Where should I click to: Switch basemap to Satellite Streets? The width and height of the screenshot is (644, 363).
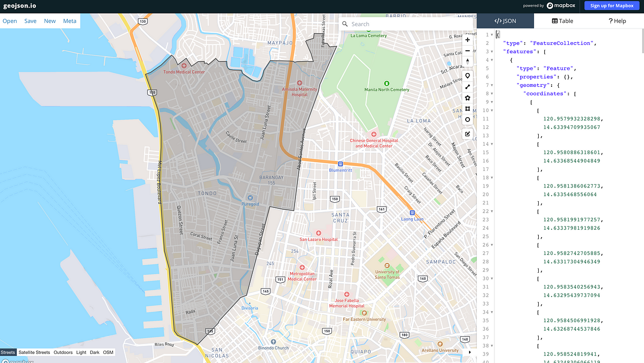coord(34,353)
